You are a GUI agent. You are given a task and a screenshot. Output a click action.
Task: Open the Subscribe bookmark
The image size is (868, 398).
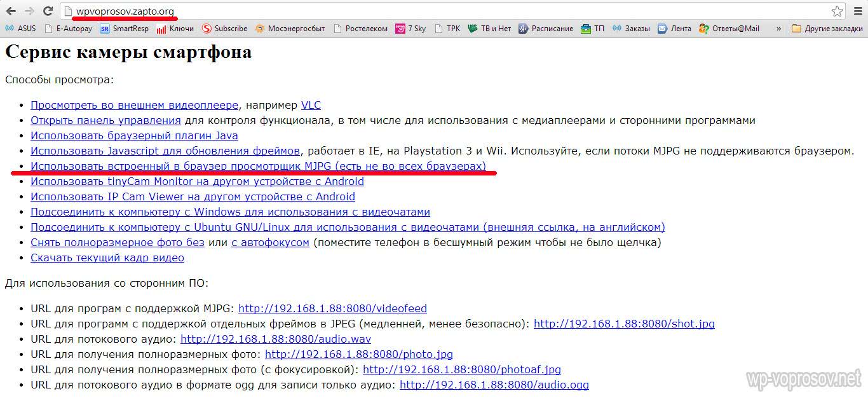point(224,29)
